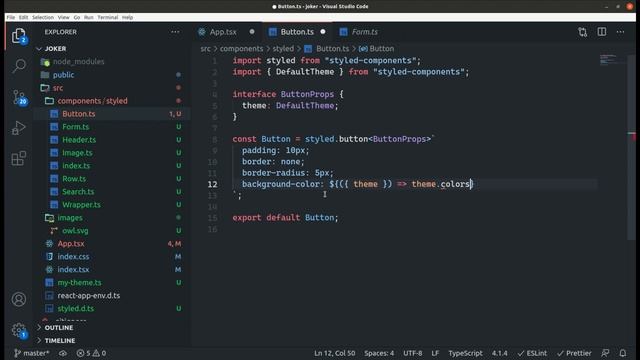Viewport: 640px width, 360px height.
Task: Open styled.d.ts in the file tree
Action: (112, 309)
